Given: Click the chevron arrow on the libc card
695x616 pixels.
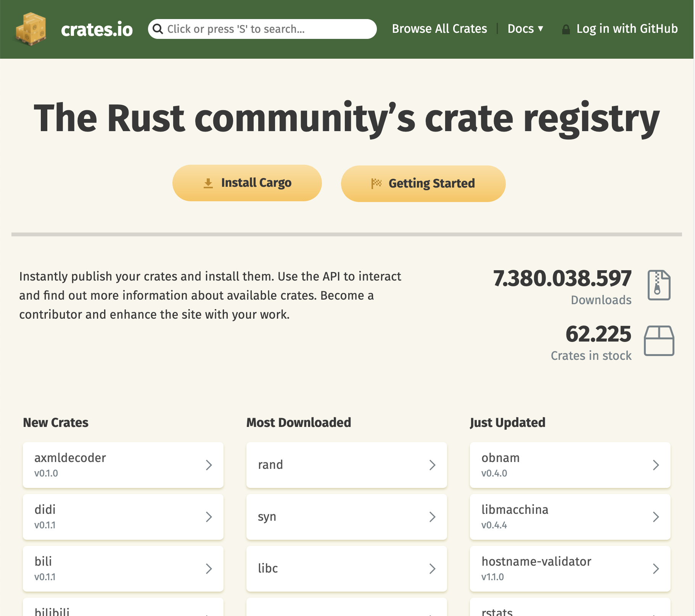Looking at the screenshot, I should [x=432, y=569].
